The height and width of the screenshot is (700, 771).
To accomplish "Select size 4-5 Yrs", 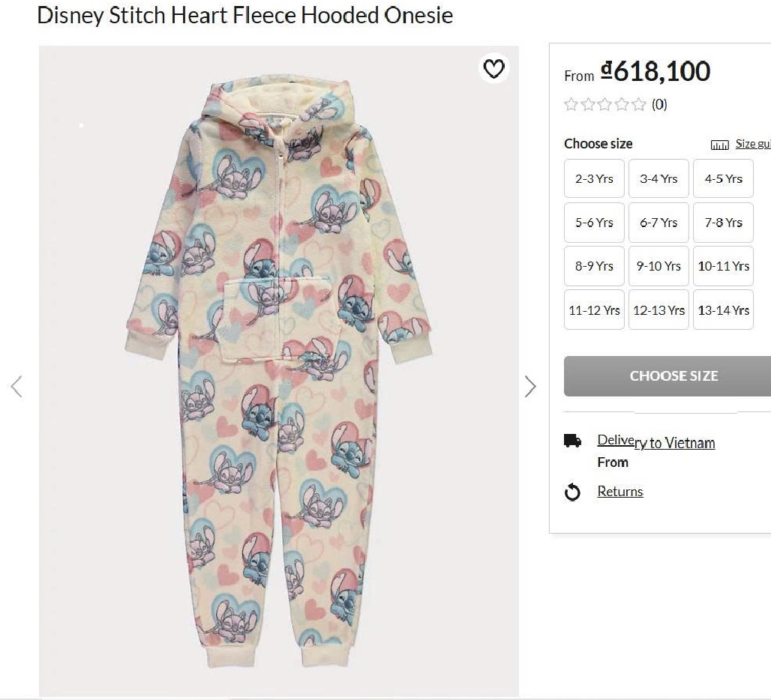I will (723, 178).
